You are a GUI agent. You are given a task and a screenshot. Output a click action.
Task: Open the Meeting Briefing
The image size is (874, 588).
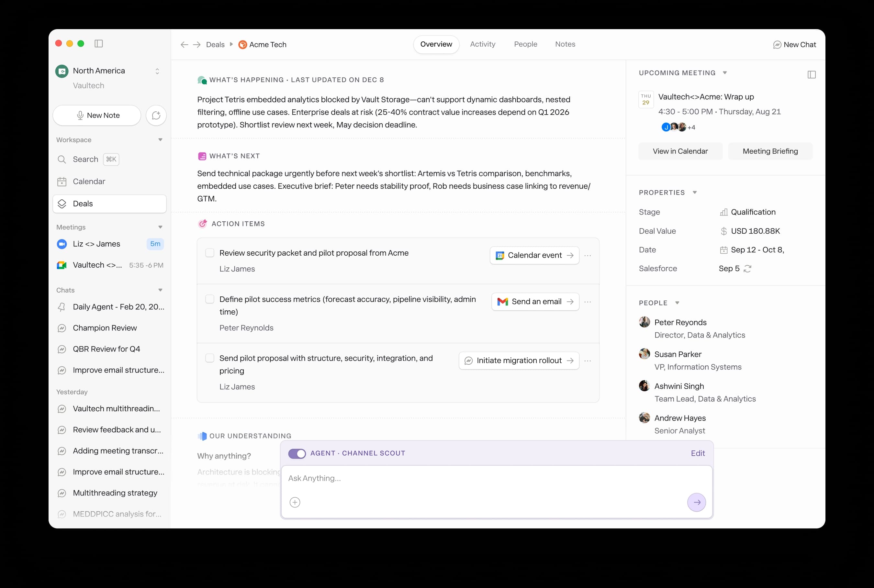tap(770, 151)
